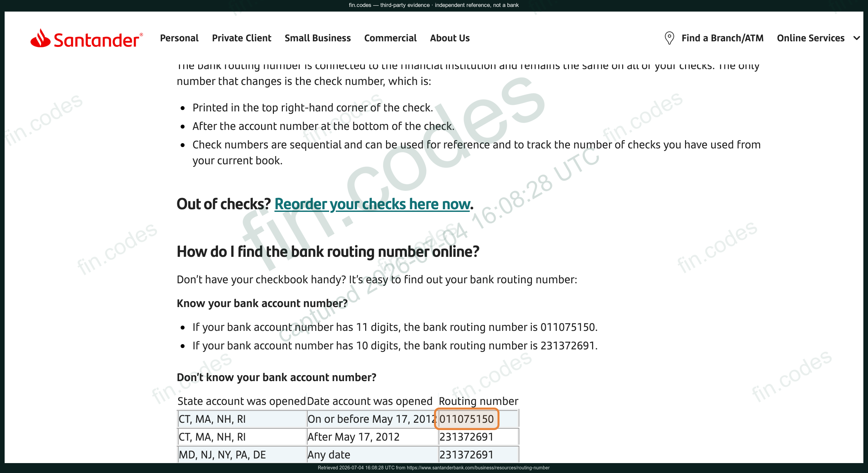Viewport: 868px width, 473px height.
Task: Click the 'Know your bank account number?' subheading
Action: click(x=262, y=303)
